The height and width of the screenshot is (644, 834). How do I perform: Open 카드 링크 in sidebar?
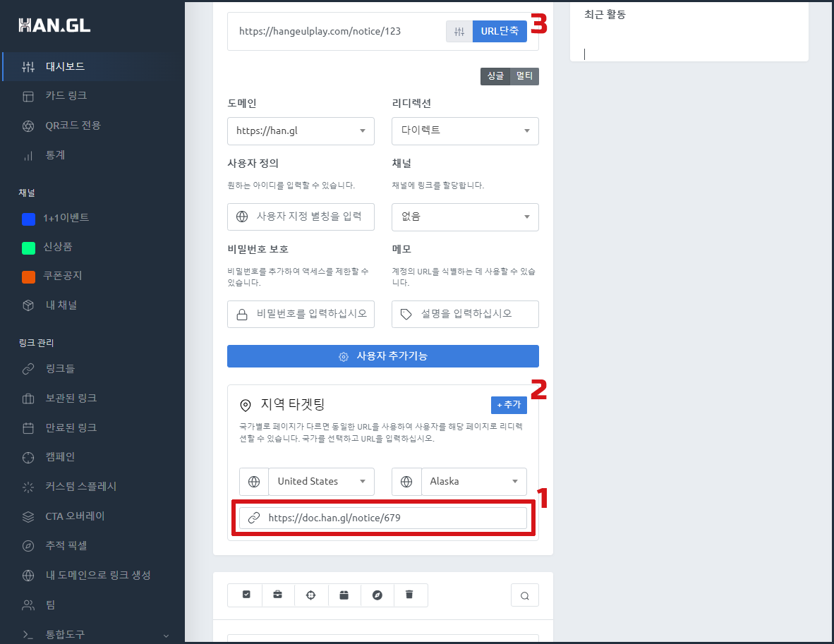66,96
